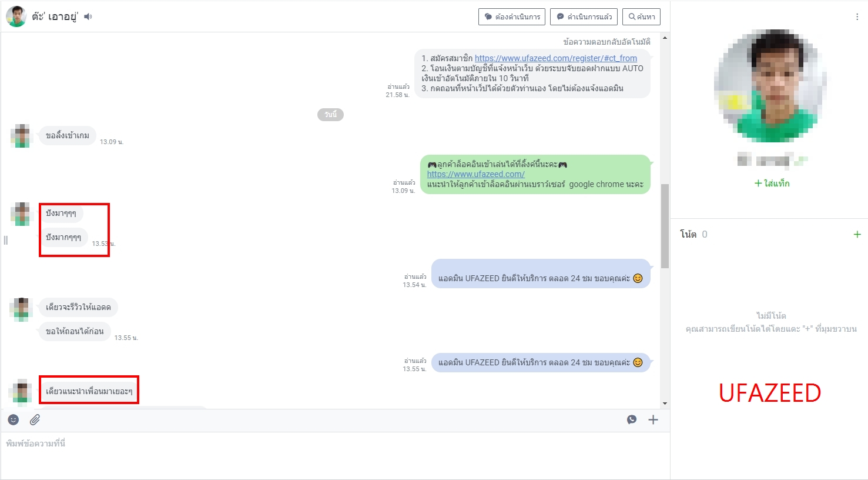Click the chat scrollbar up arrow
This screenshot has width=868, height=480.
click(x=665, y=38)
